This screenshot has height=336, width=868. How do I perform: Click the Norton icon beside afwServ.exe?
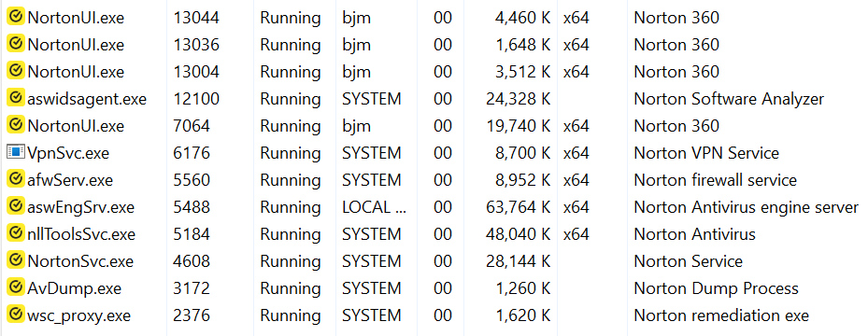point(16,179)
